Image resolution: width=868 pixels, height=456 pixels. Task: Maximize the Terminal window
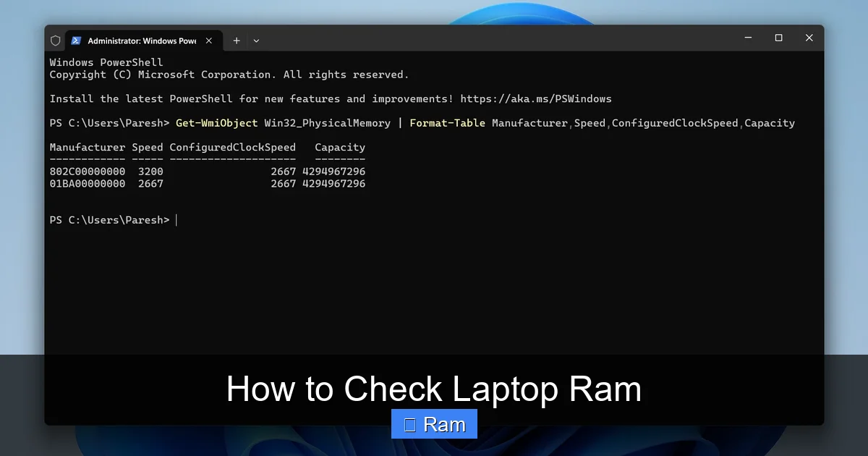point(778,38)
